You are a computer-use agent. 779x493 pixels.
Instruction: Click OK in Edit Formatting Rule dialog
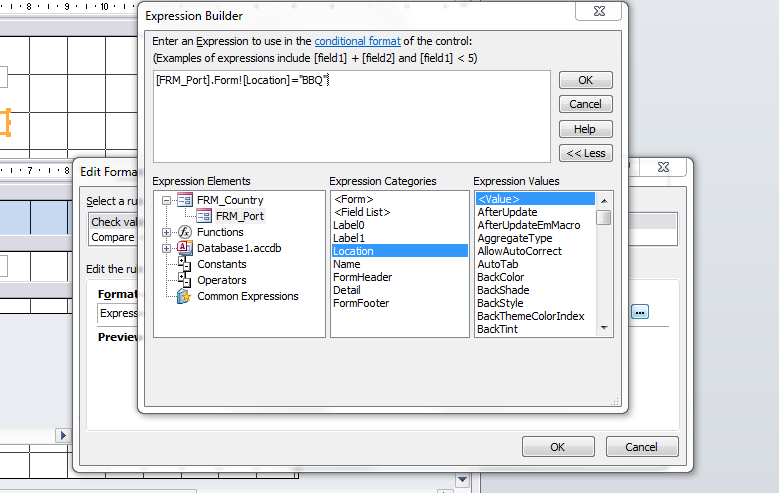click(558, 447)
